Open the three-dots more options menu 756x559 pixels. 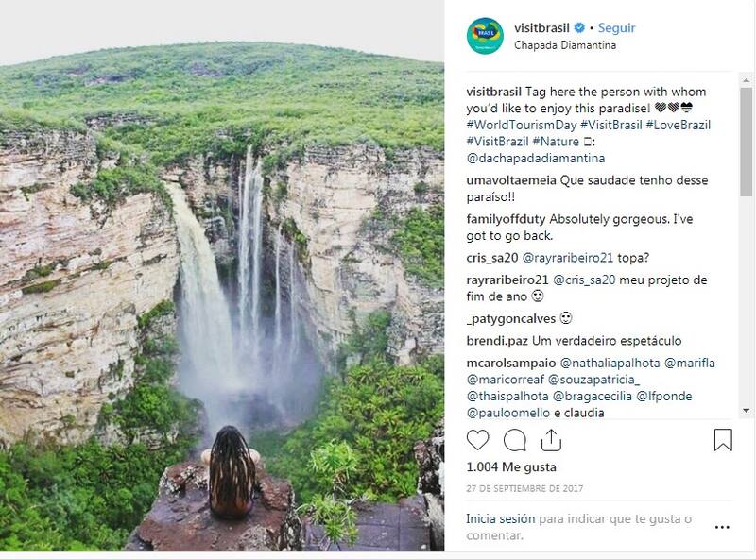click(723, 524)
